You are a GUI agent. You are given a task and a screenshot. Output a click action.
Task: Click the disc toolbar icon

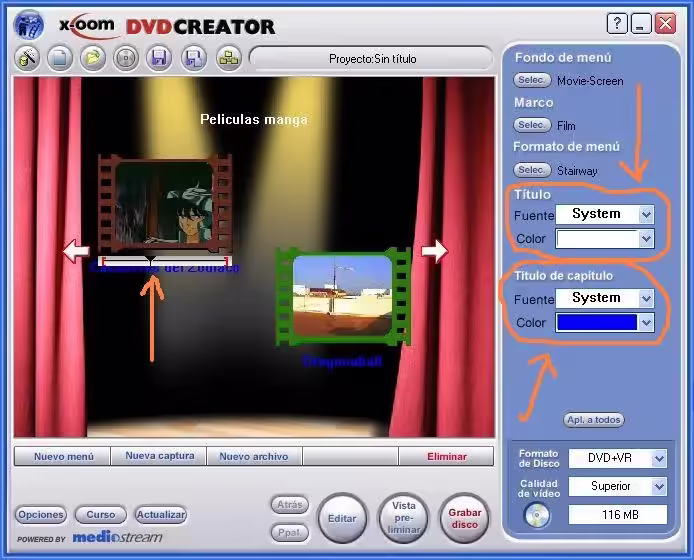pyautogui.click(x=126, y=58)
